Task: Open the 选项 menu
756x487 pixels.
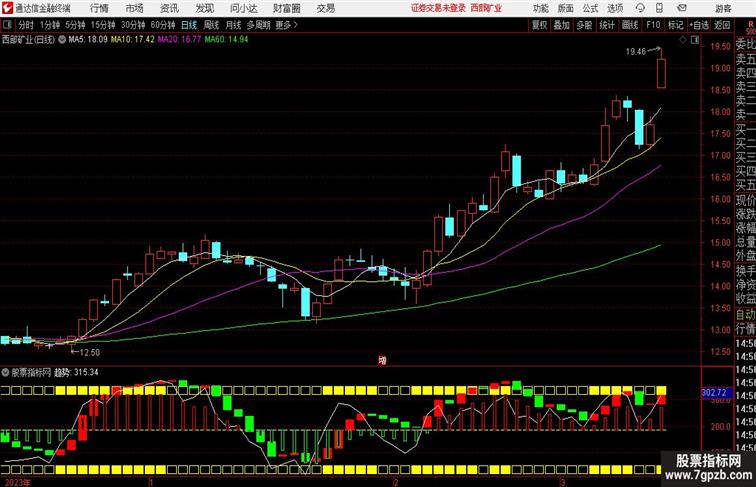Action: [x=615, y=8]
